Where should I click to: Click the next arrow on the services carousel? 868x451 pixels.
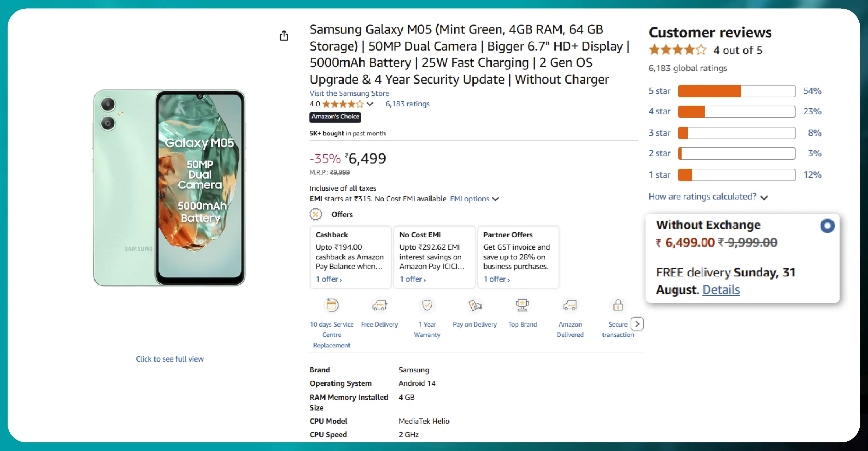(638, 324)
